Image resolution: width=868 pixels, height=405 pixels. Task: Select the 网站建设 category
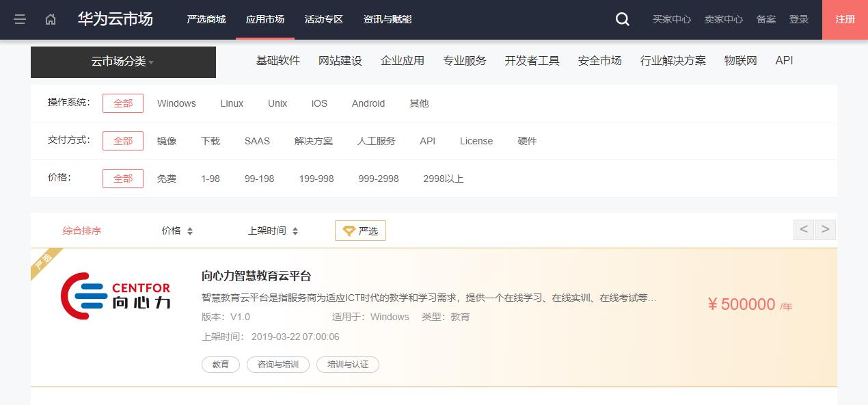pyautogui.click(x=340, y=60)
